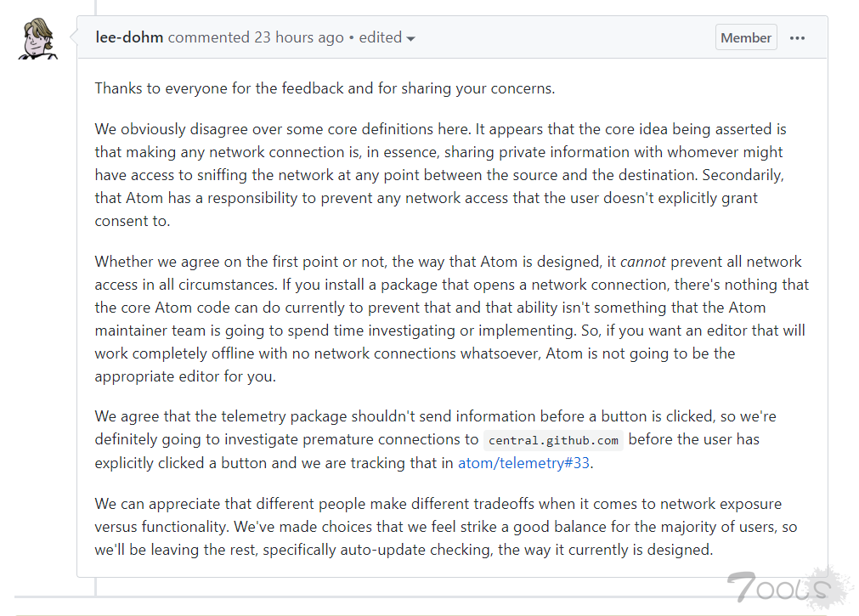
Task: Open the atom/telemetry#33 issue link
Action: [523, 463]
